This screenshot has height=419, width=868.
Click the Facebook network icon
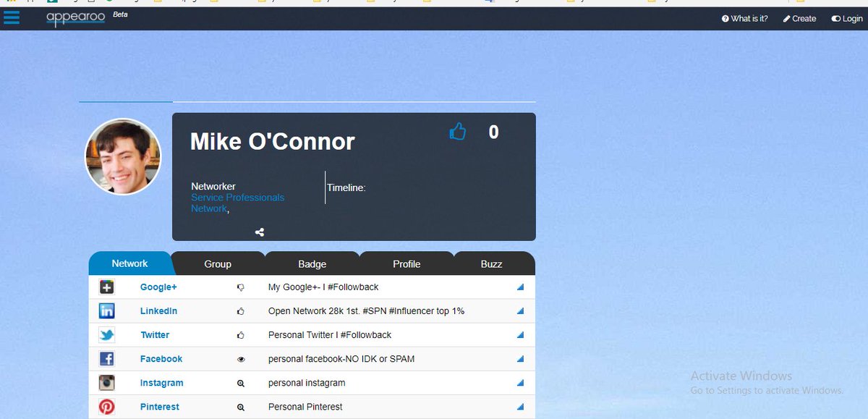tap(107, 359)
